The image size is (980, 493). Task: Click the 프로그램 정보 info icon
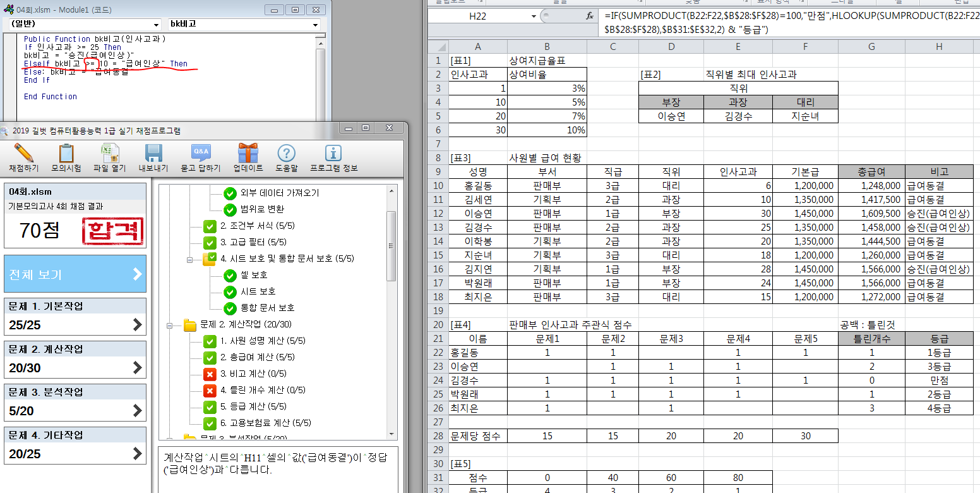pyautogui.click(x=333, y=154)
